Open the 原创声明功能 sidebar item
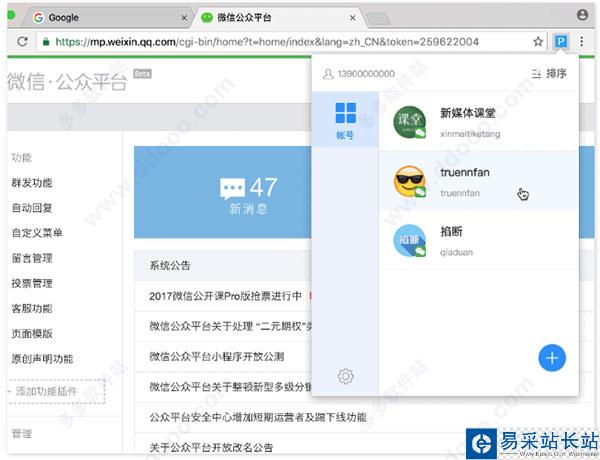The image size is (600, 460). pyautogui.click(x=42, y=359)
